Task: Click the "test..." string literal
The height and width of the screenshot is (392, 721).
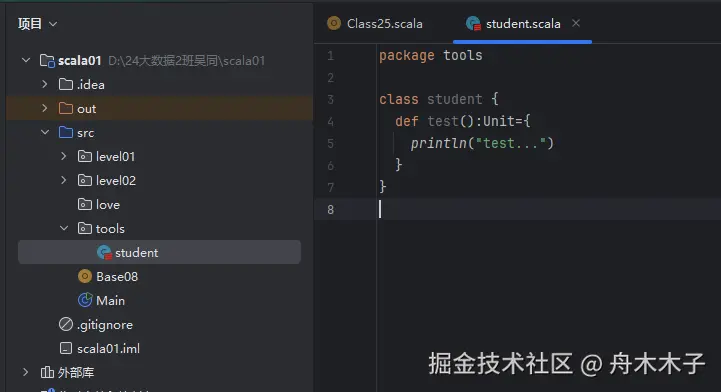Action: tap(510, 143)
